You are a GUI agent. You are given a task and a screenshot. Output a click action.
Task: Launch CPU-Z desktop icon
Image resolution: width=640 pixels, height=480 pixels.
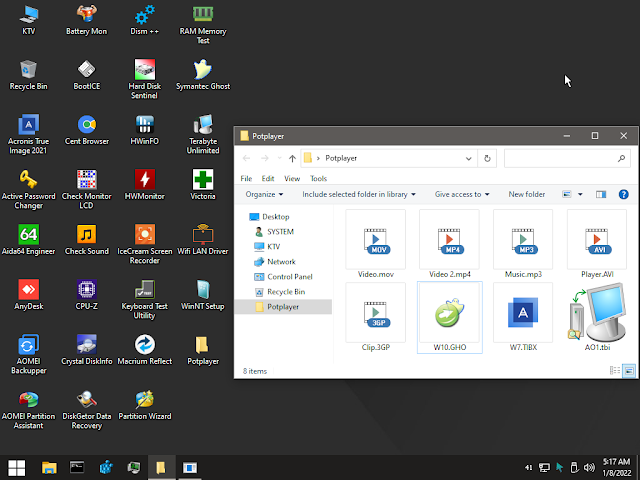pos(87,295)
